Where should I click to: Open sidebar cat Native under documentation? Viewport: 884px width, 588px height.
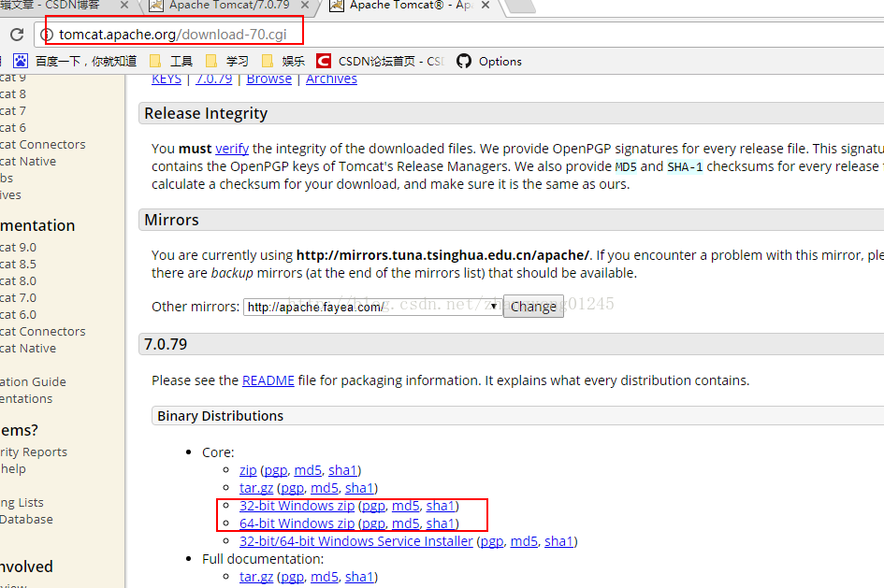coord(28,349)
